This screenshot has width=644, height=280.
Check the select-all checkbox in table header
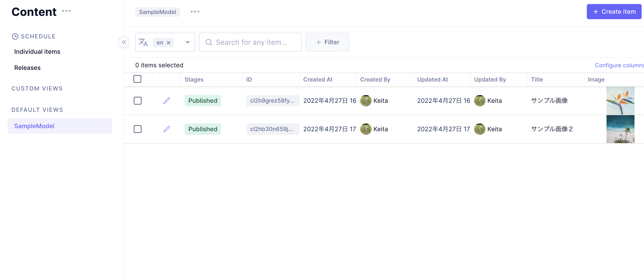coord(137,79)
